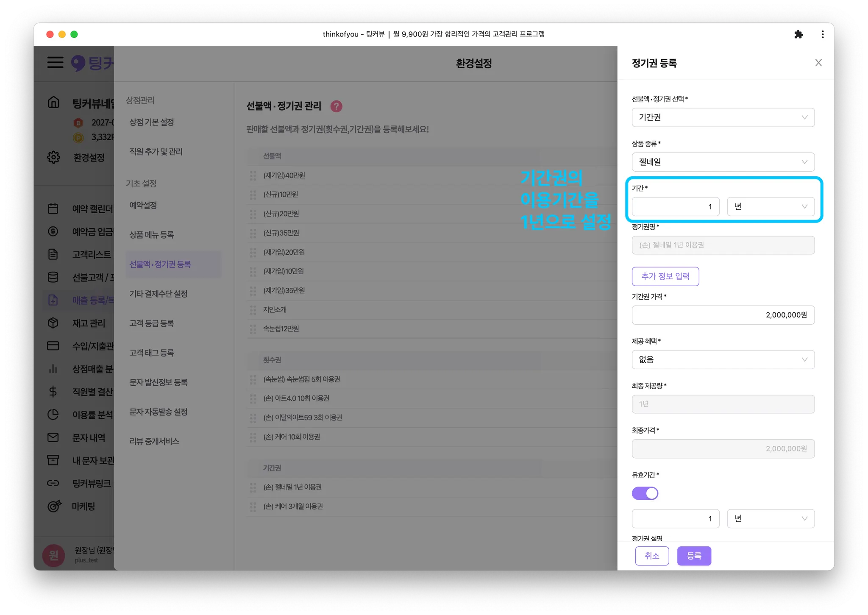Open the 선불액·정기권 선택 dropdown
This screenshot has width=868, height=615.
(x=723, y=117)
